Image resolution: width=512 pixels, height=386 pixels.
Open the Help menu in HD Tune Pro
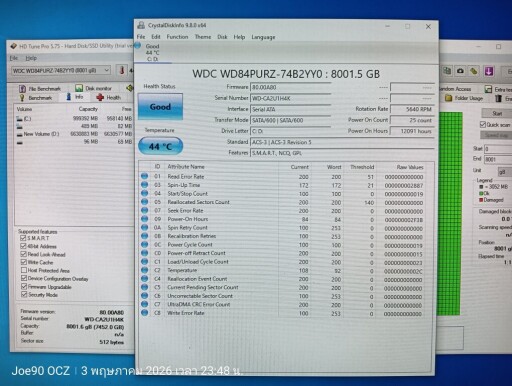(x=31, y=58)
